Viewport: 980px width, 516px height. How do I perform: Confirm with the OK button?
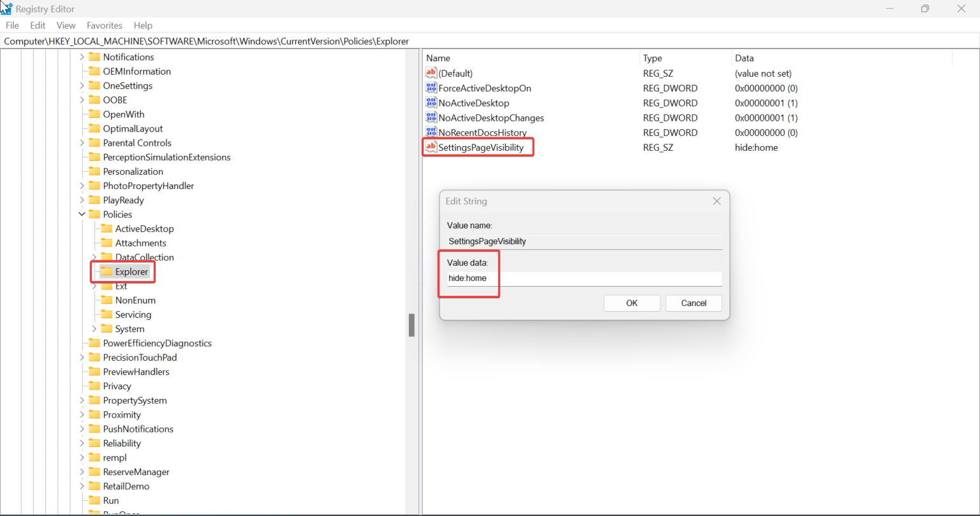(632, 303)
